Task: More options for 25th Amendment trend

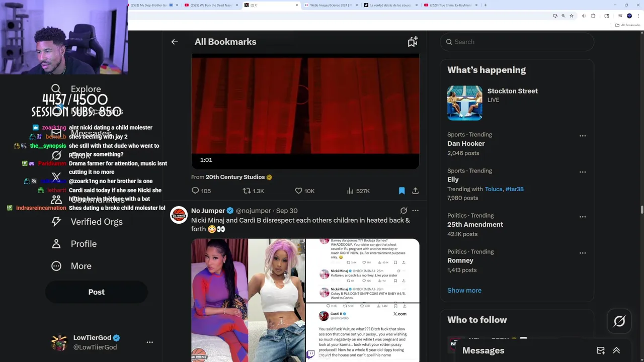Action: pyautogui.click(x=583, y=217)
